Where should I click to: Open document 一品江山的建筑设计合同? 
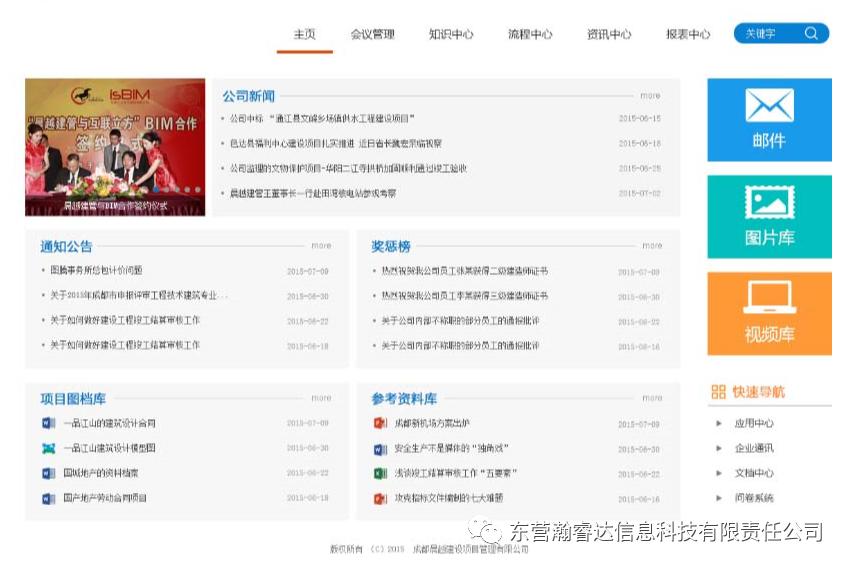tap(110, 423)
